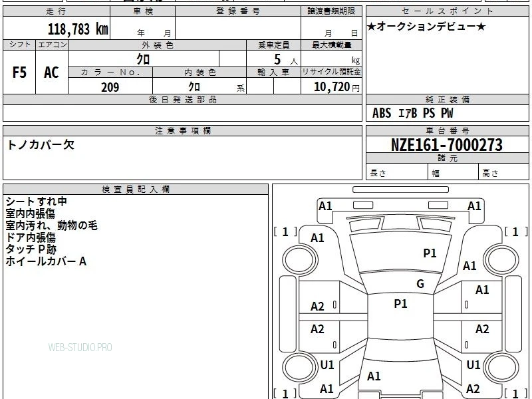Select the シフト header cell
The width and height of the screenshot is (532, 399).
(19, 45)
